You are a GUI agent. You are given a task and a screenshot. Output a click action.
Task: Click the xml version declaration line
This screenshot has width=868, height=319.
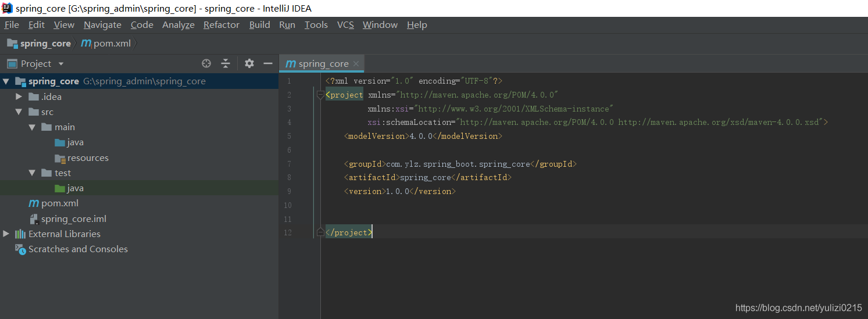(x=414, y=81)
